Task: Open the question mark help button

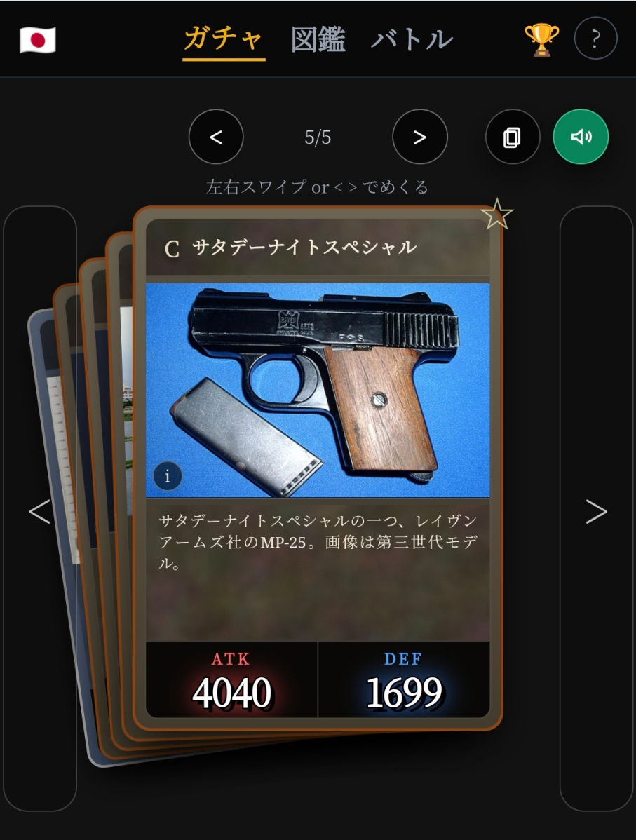Action: click(x=595, y=38)
